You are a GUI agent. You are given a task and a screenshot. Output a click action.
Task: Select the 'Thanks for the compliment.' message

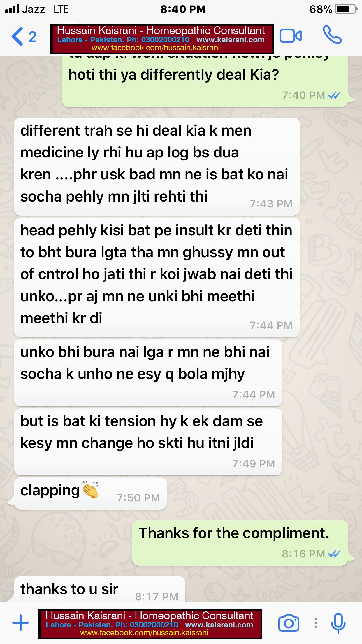click(240, 543)
